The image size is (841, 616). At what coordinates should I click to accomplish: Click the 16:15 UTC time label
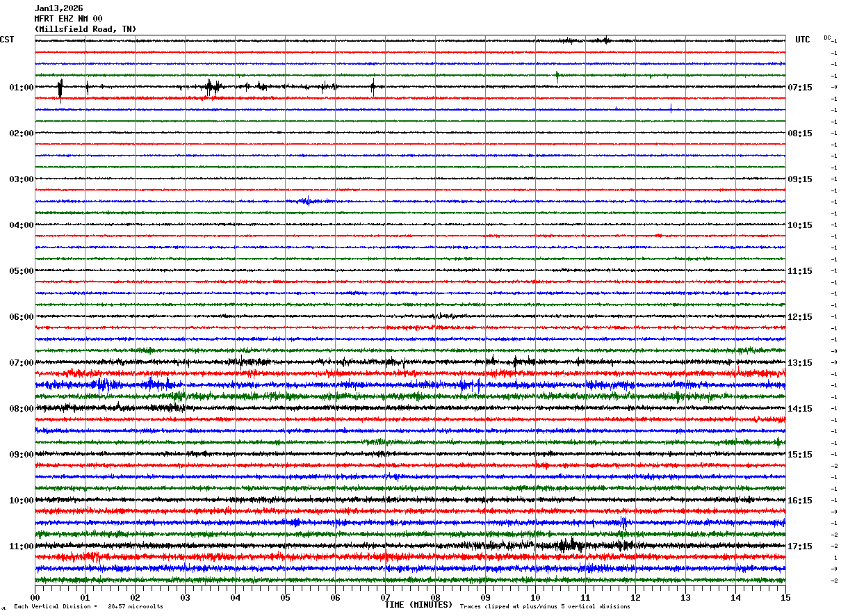pyautogui.click(x=799, y=501)
